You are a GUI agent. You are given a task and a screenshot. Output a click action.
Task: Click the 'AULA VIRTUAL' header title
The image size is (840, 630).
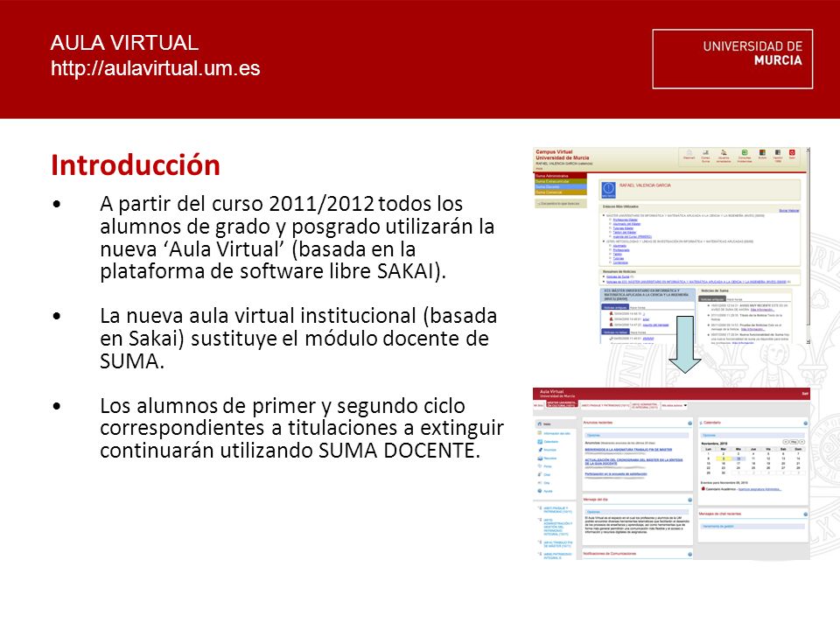(124, 43)
